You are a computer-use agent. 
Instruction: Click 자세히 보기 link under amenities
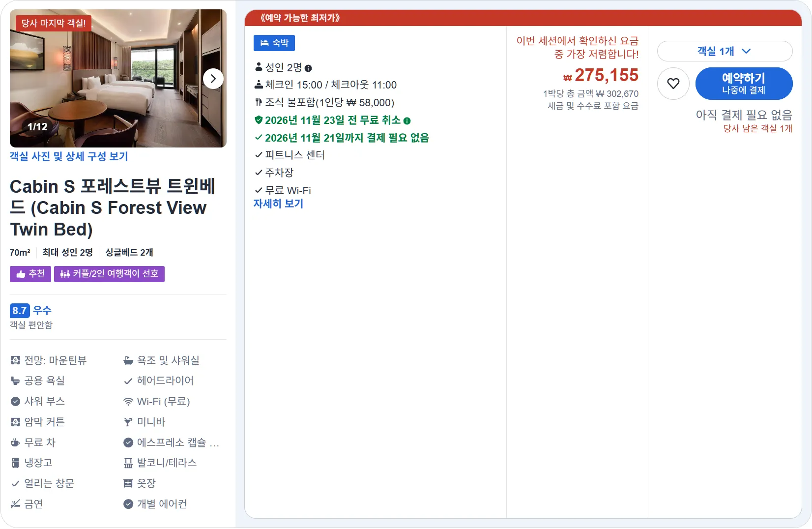coord(278,204)
